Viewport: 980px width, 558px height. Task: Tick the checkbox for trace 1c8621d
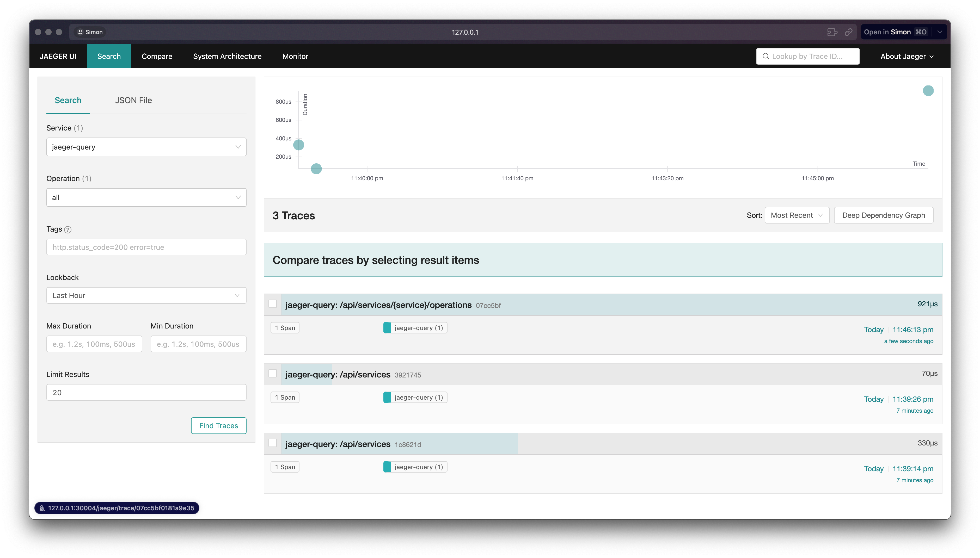click(273, 443)
